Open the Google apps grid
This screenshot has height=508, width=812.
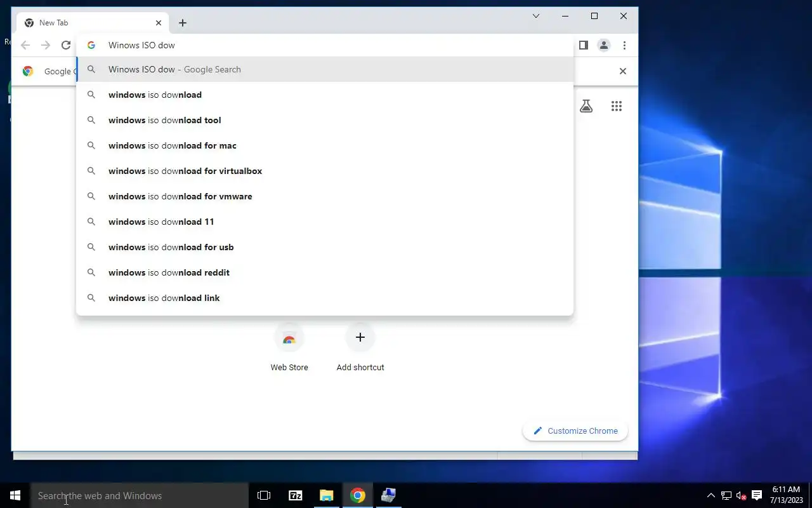(x=617, y=106)
